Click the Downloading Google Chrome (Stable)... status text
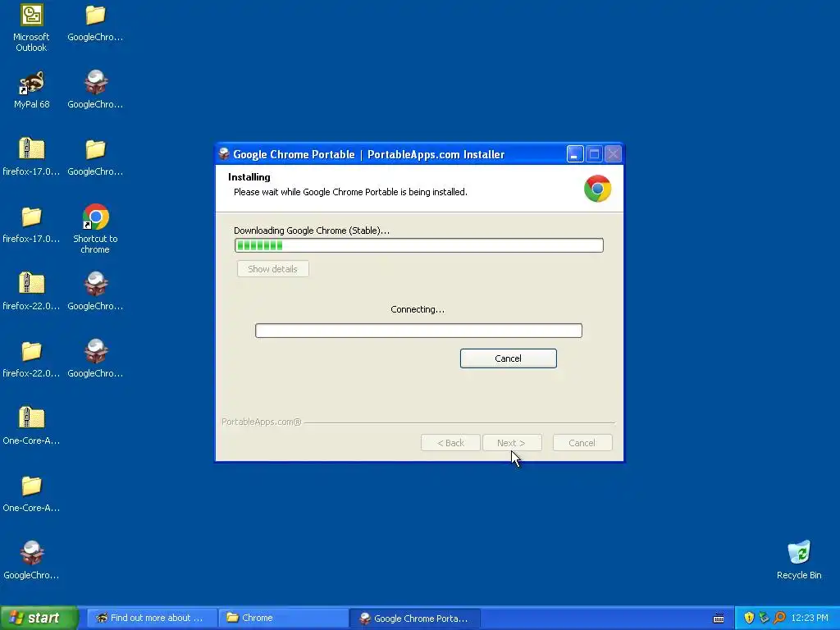Screen dimensions: 840x630 312,231
